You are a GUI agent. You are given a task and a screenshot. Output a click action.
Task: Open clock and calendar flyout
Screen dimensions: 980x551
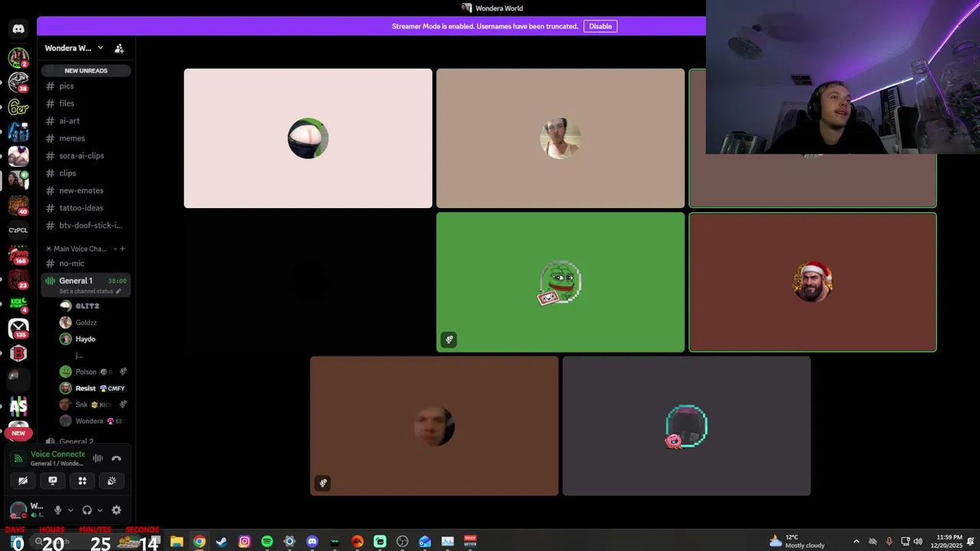(x=946, y=542)
